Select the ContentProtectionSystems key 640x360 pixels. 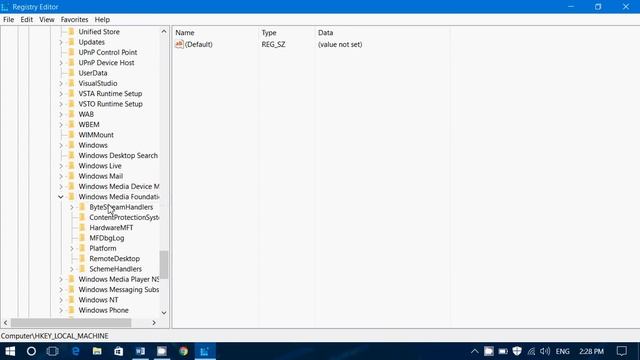click(x=124, y=218)
